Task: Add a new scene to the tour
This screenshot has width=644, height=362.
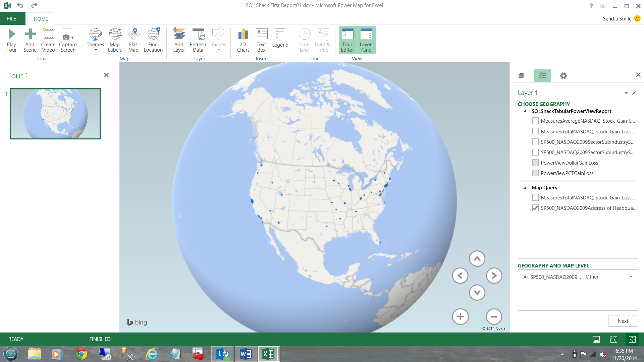Action: 30,40
